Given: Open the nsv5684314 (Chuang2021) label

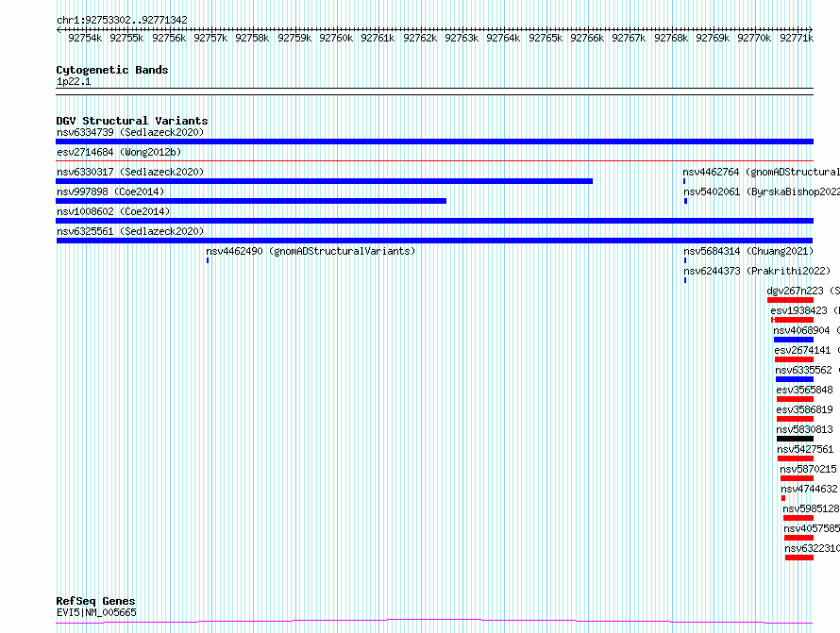Looking at the screenshot, I should point(748,251).
